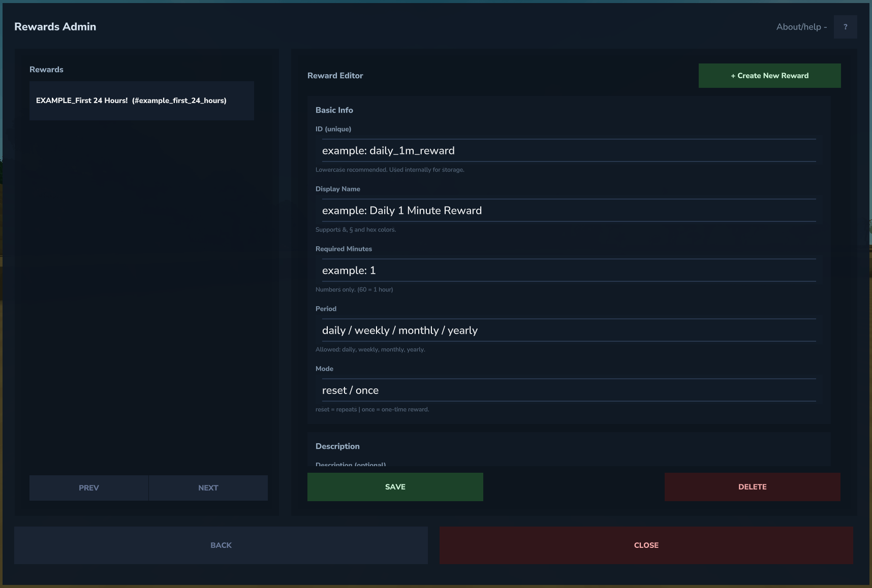This screenshot has width=872, height=588.
Task: Return using the BACK button
Action: [x=221, y=545]
